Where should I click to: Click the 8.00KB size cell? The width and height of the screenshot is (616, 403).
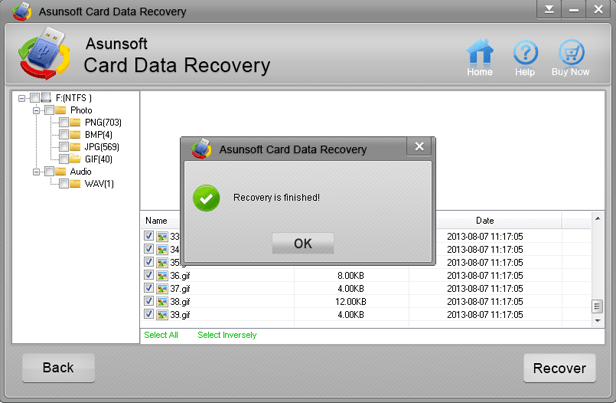click(351, 276)
